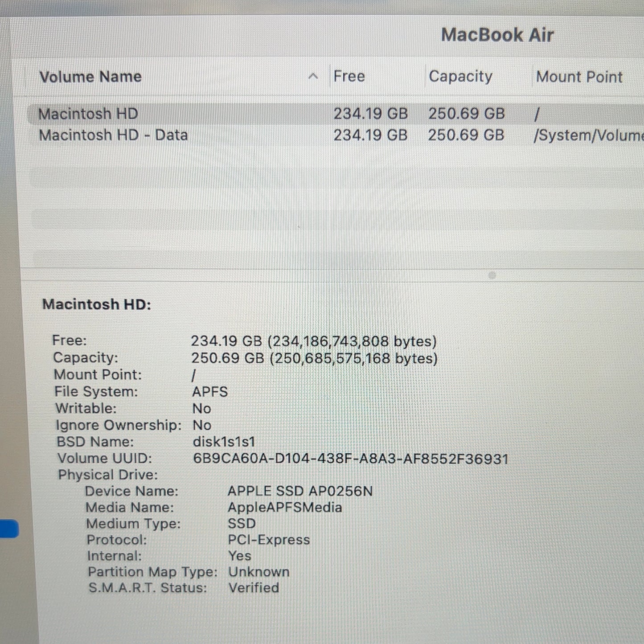Click the 234.19 GB free cell for Macintosh HD
644x644 pixels.
[x=371, y=114]
